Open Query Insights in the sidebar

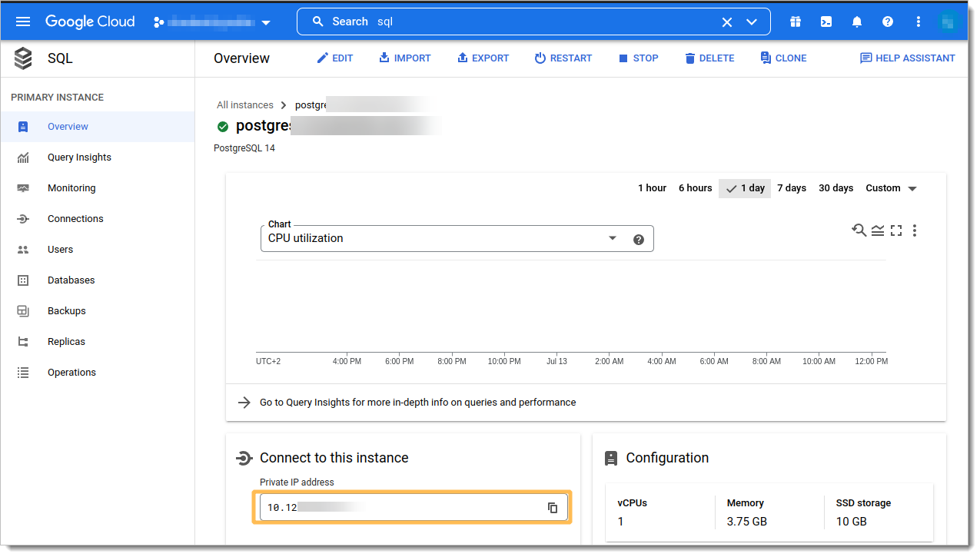click(98, 157)
